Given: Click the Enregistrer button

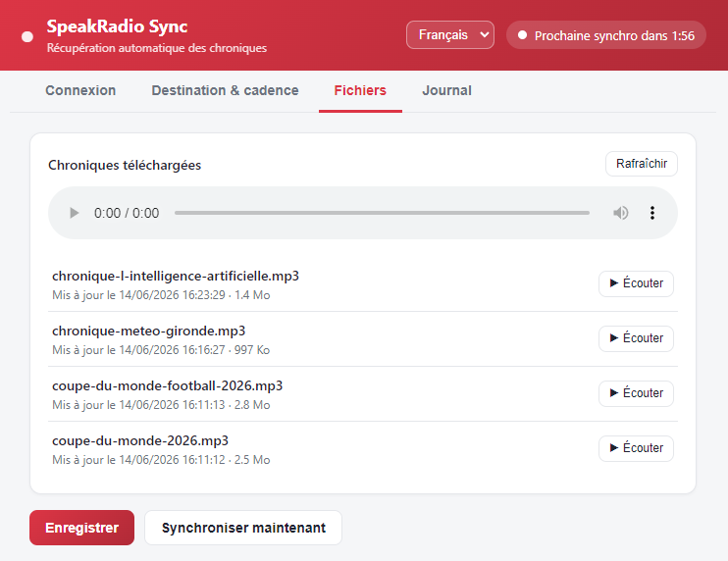Looking at the screenshot, I should tap(81, 528).
